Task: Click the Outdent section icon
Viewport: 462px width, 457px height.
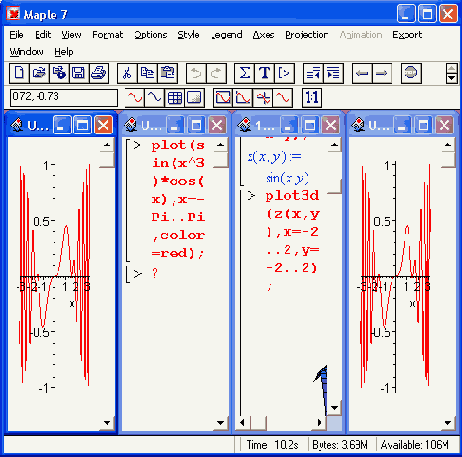Action: tap(313, 73)
